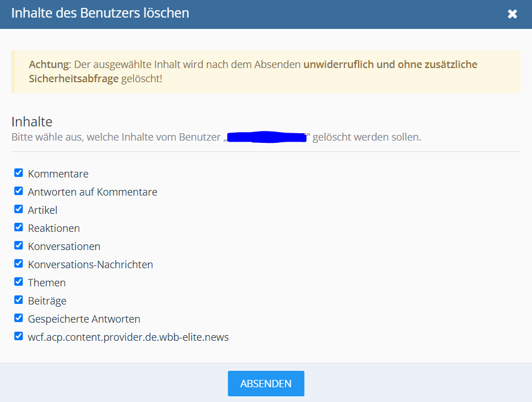Untick the Antworten auf Kommentare checkbox
The height and width of the screenshot is (402, 532).
point(19,191)
